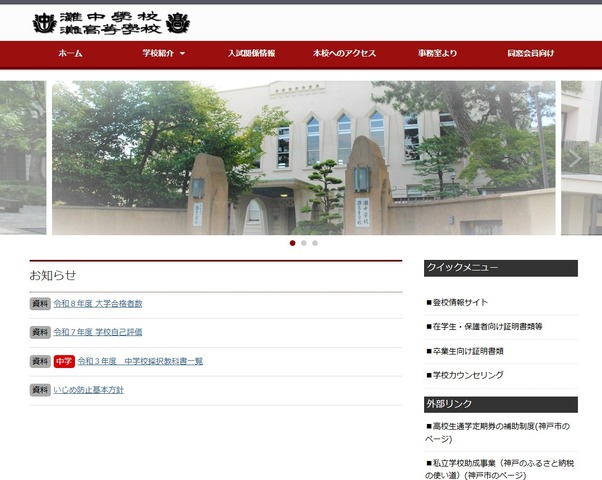
Task: Select the first carousel dot indicator
Action: pos(293,243)
